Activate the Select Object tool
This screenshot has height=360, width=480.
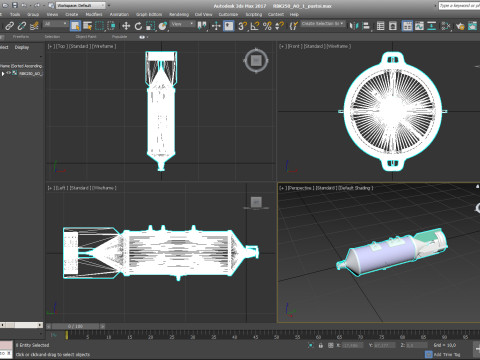pos(75,26)
